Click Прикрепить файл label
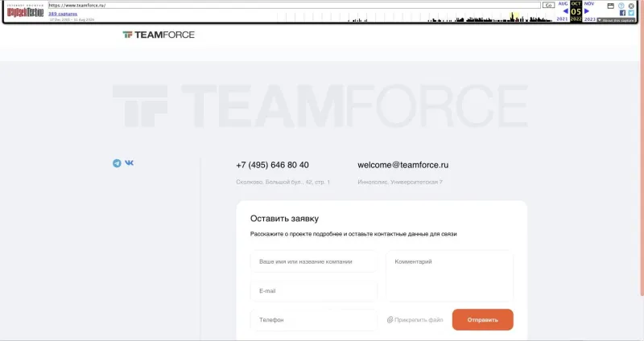Viewport: 644px width, 341px height. click(419, 319)
